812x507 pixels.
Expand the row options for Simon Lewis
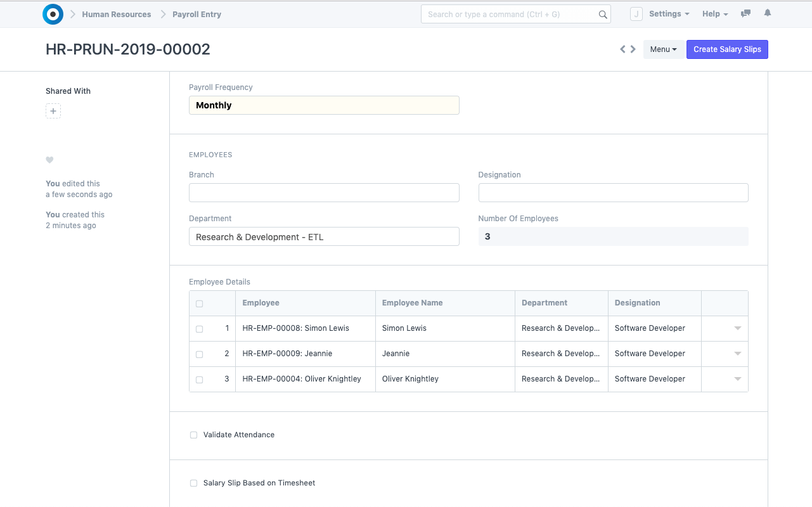pos(737,328)
